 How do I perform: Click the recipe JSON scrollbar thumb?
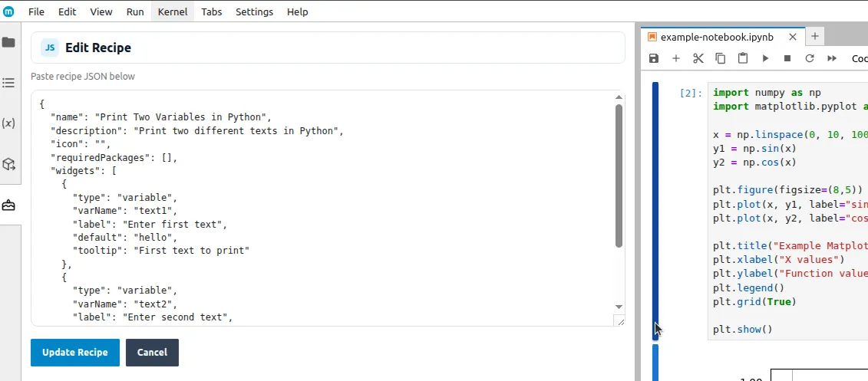click(619, 176)
